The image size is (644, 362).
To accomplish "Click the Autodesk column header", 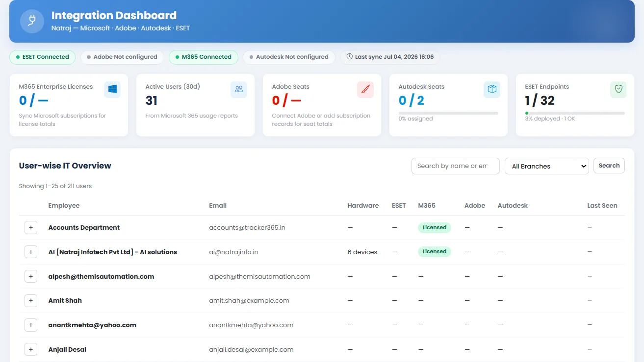I will coord(513,206).
